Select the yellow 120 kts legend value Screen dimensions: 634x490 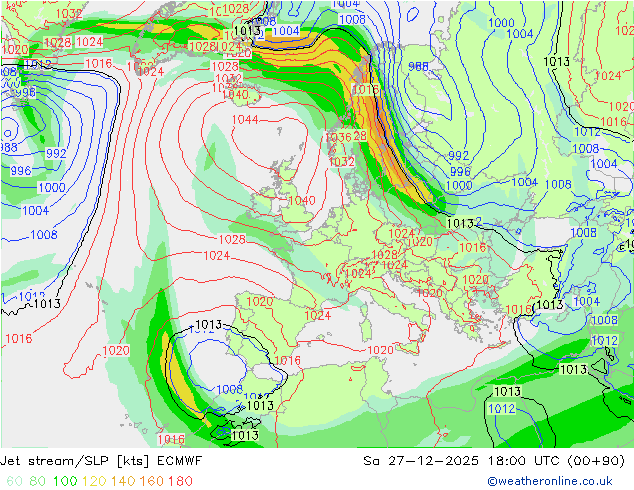coord(94,481)
